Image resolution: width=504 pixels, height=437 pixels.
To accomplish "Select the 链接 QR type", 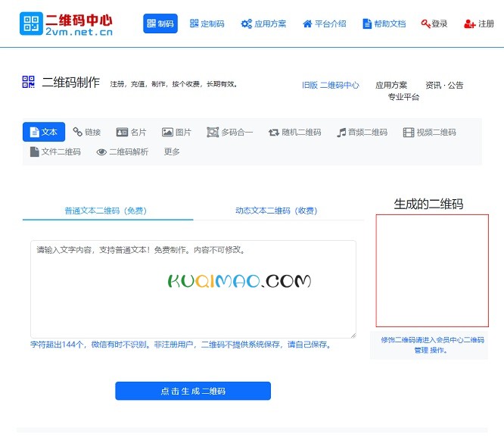I will tap(87, 132).
